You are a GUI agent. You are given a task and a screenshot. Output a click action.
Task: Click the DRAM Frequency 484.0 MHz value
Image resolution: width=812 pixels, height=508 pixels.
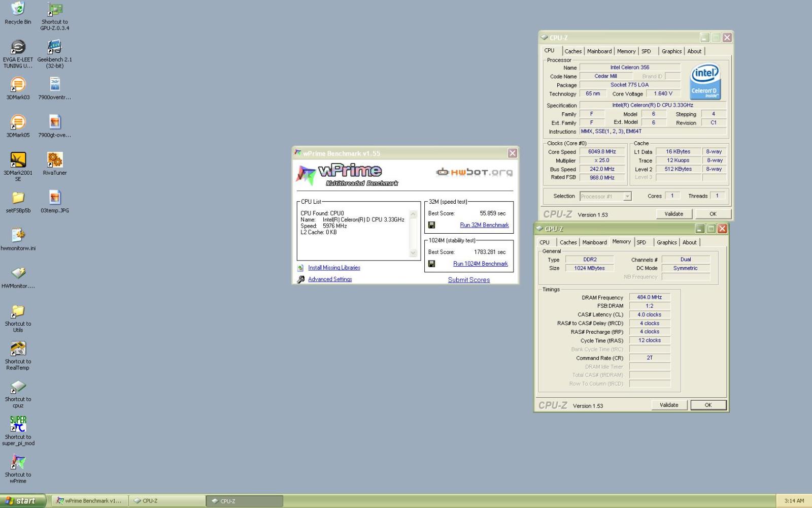[x=650, y=297]
